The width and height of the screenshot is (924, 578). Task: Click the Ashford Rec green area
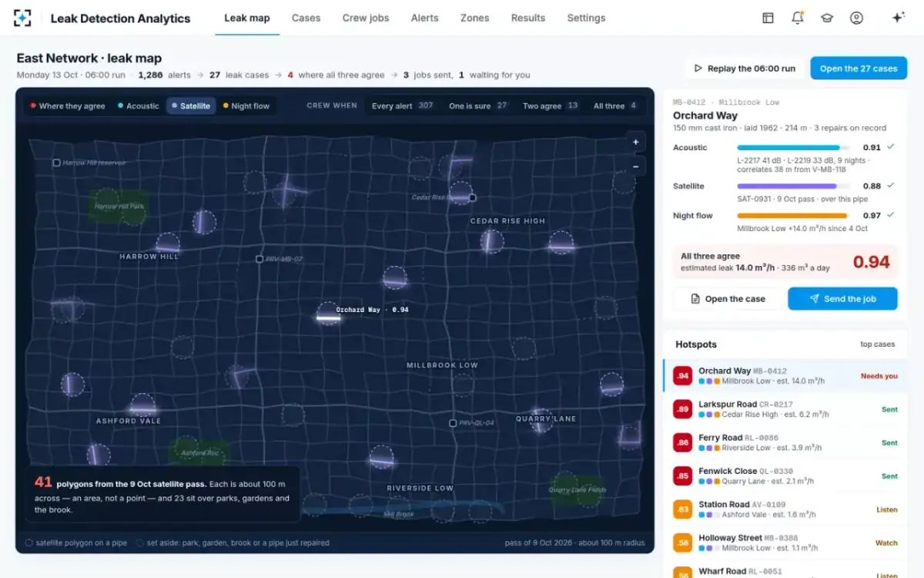coord(198,453)
